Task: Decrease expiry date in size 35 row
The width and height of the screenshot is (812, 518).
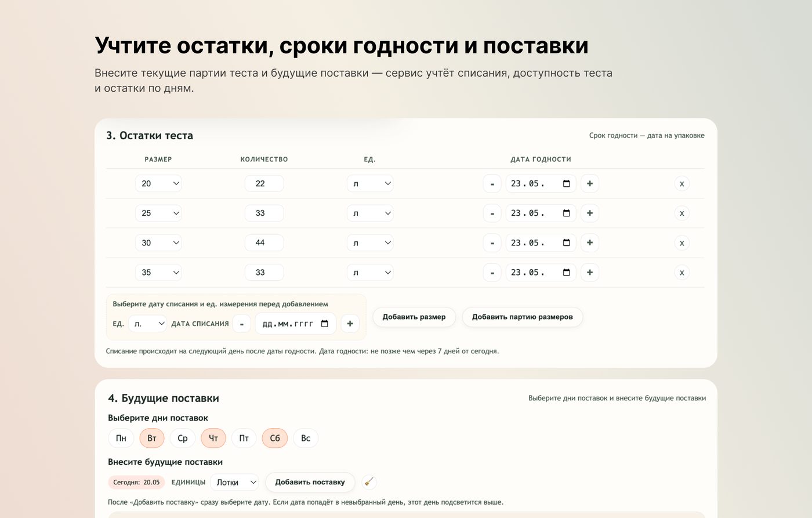Action: [492, 273]
